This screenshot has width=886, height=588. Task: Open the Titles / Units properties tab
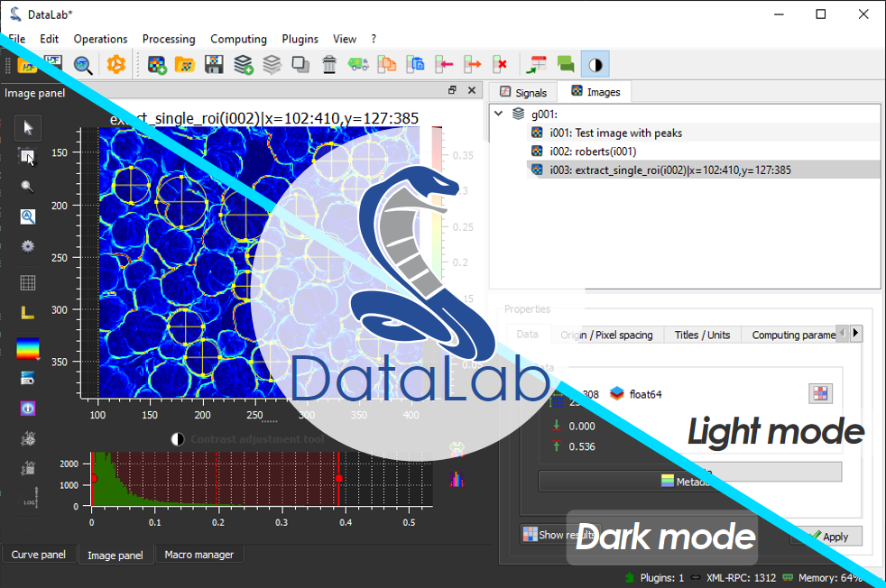pos(702,335)
